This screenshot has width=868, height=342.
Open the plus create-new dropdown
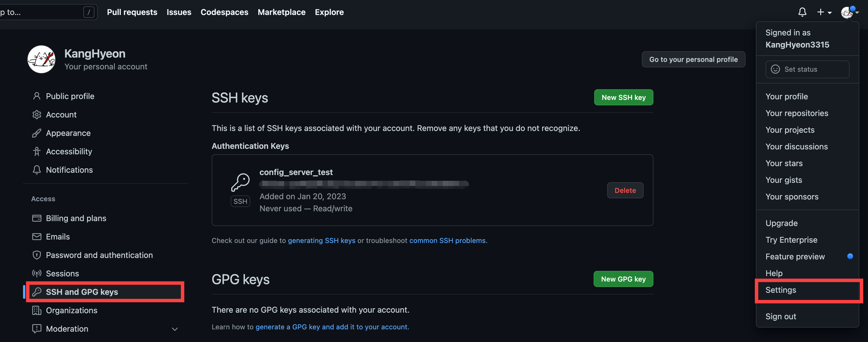(824, 12)
